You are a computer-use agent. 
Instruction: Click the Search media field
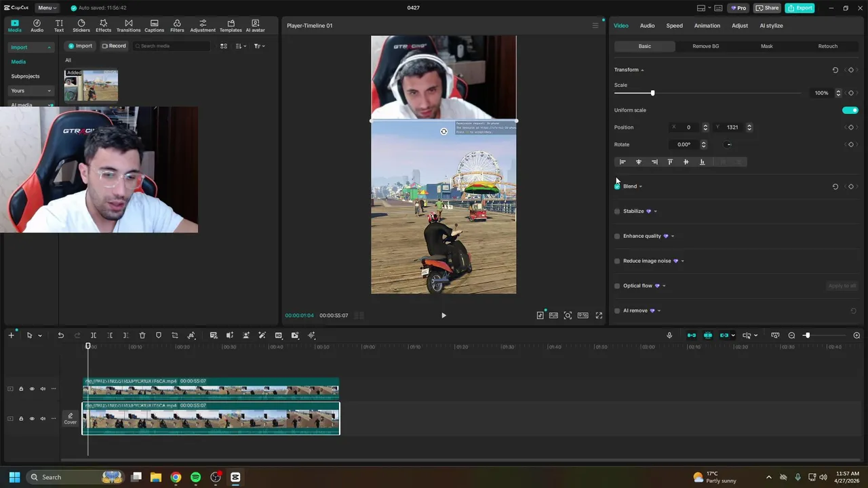[x=172, y=46]
